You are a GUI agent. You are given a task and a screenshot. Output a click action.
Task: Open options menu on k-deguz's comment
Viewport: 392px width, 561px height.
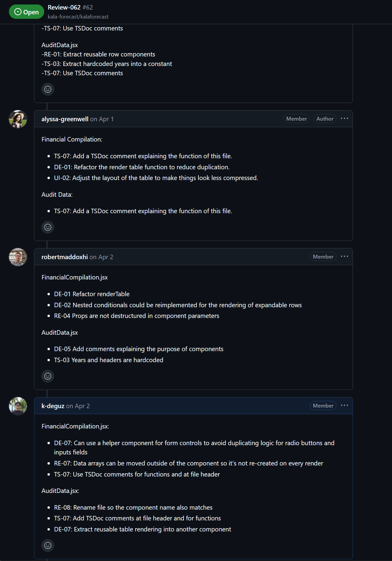click(345, 405)
